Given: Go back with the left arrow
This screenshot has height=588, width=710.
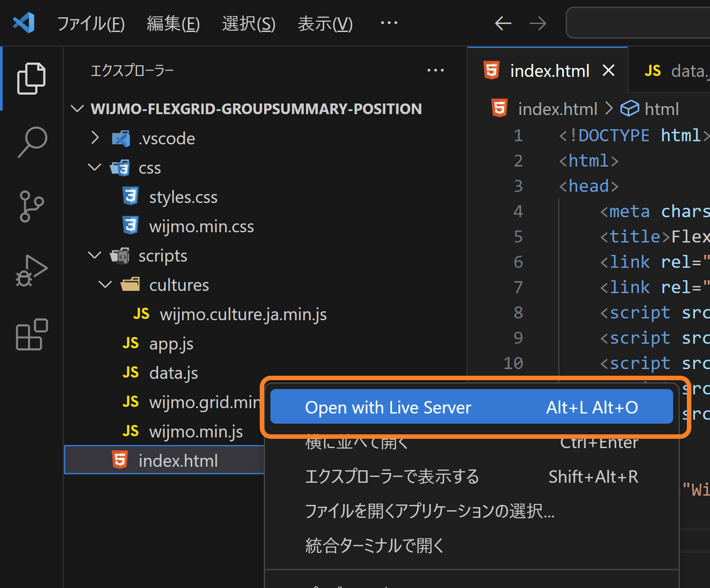Looking at the screenshot, I should click(503, 23).
